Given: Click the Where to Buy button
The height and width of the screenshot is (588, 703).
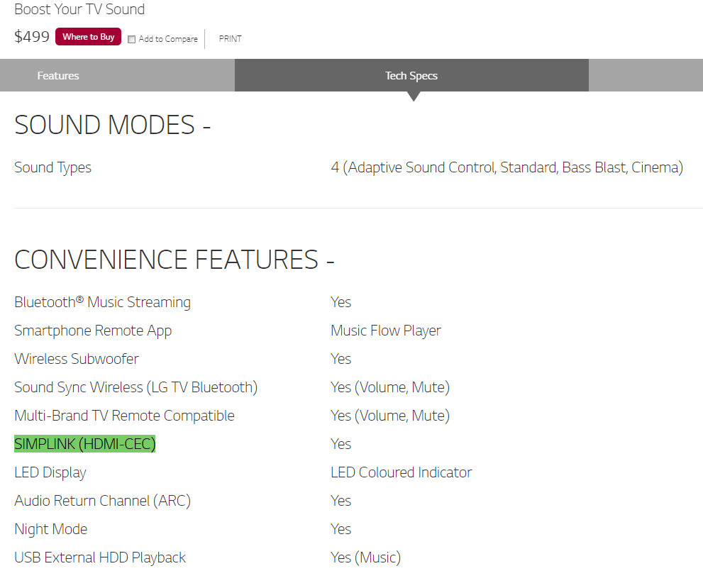Looking at the screenshot, I should click(88, 37).
